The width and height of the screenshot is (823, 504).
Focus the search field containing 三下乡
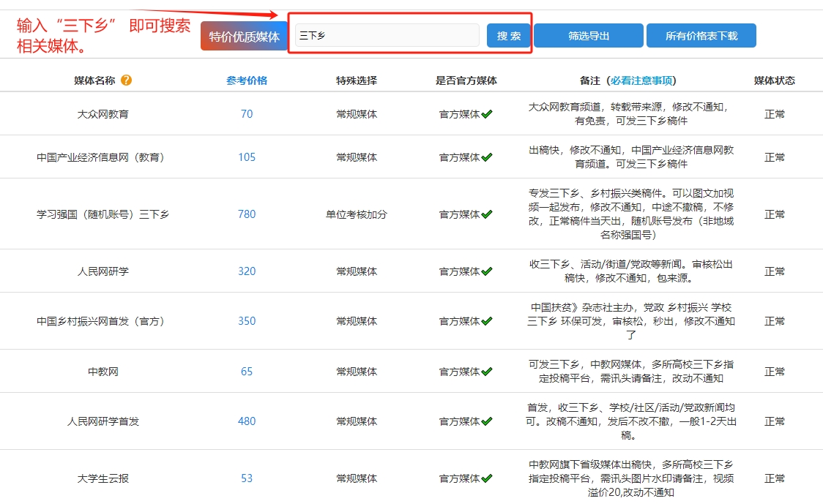(387, 36)
